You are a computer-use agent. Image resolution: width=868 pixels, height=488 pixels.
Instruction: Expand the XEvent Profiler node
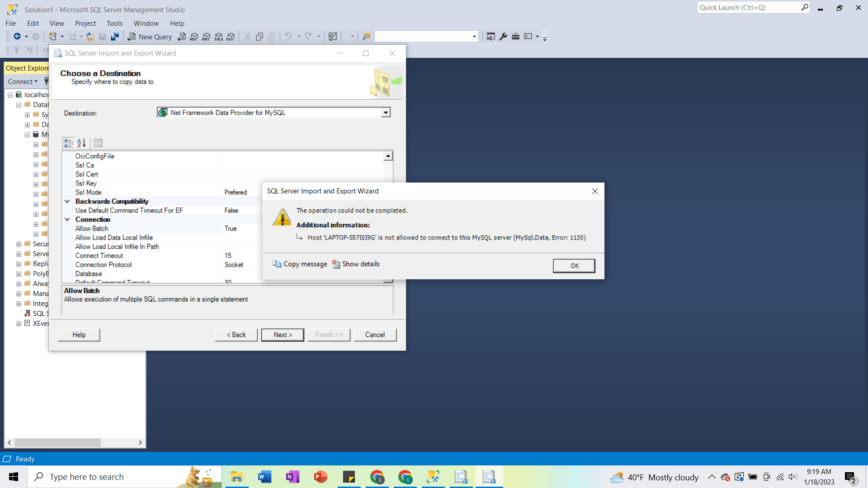(x=19, y=324)
